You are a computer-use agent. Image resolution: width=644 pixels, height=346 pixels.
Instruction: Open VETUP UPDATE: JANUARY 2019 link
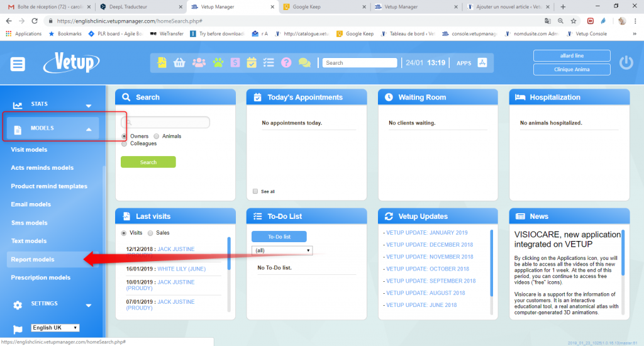427,233
